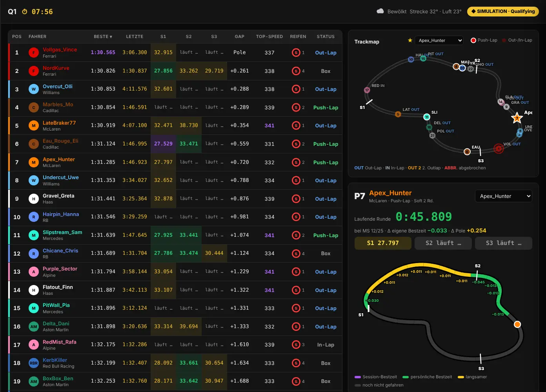Click the favorite star beside driver selector
The image size is (546, 392).
pyautogui.click(x=410, y=40)
